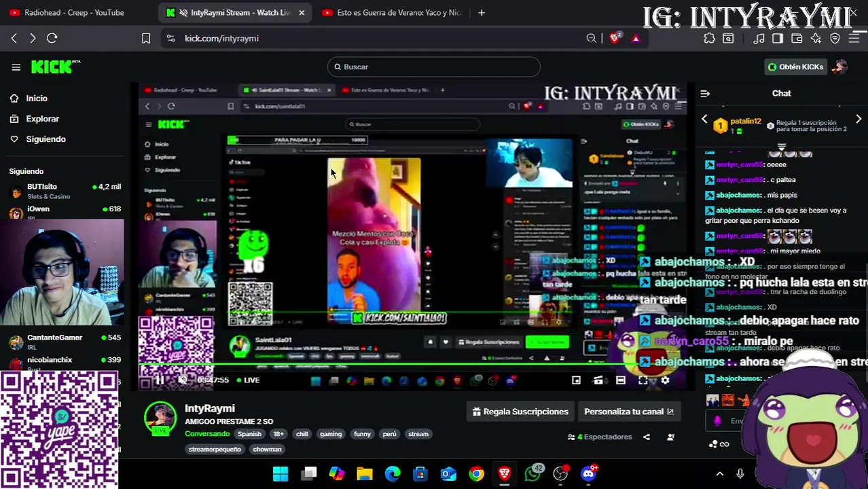Select the gaming tag
868x489 pixels.
pos(331,434)
